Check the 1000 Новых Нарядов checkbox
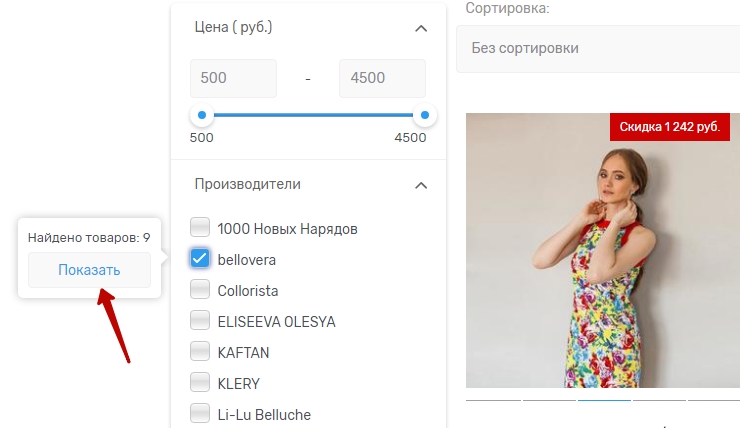740x428 pixels. [200, 228]
